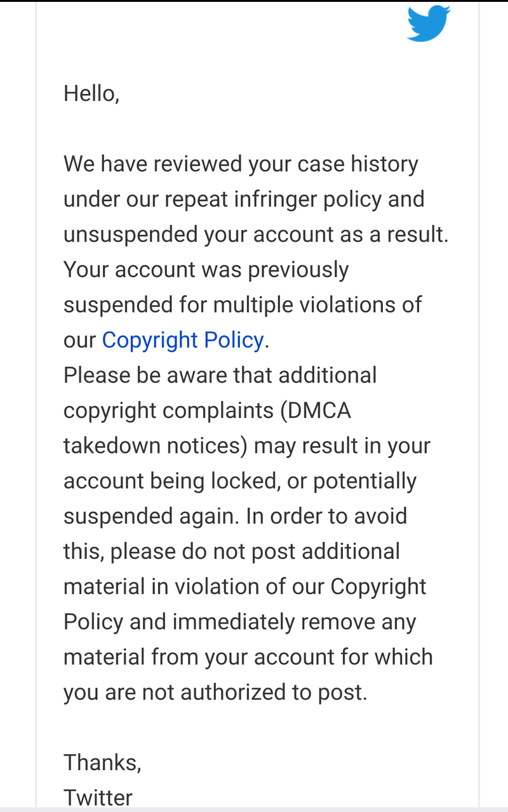Click the Twitter bird logo
Viewport: 508px width, 812px height.
(429, 23)
